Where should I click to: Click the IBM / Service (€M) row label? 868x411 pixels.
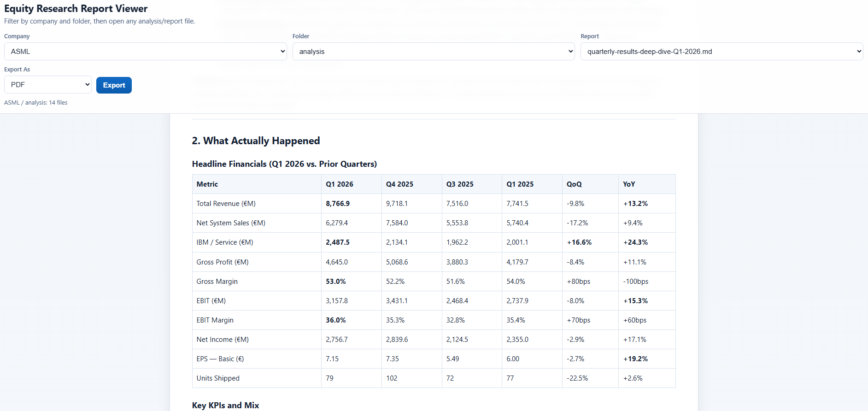pos(225,242)
